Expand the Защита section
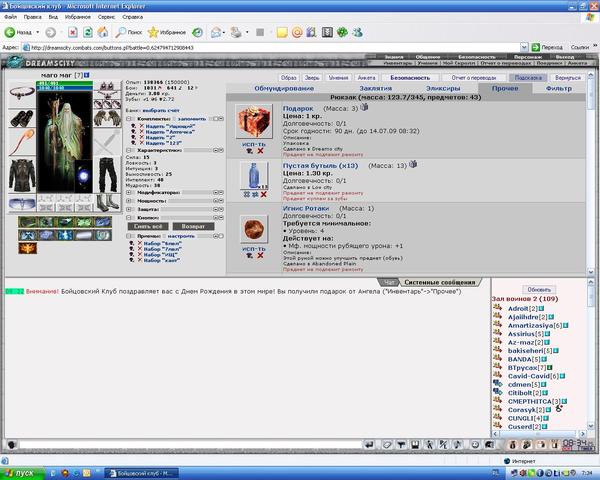 point(129,209)
